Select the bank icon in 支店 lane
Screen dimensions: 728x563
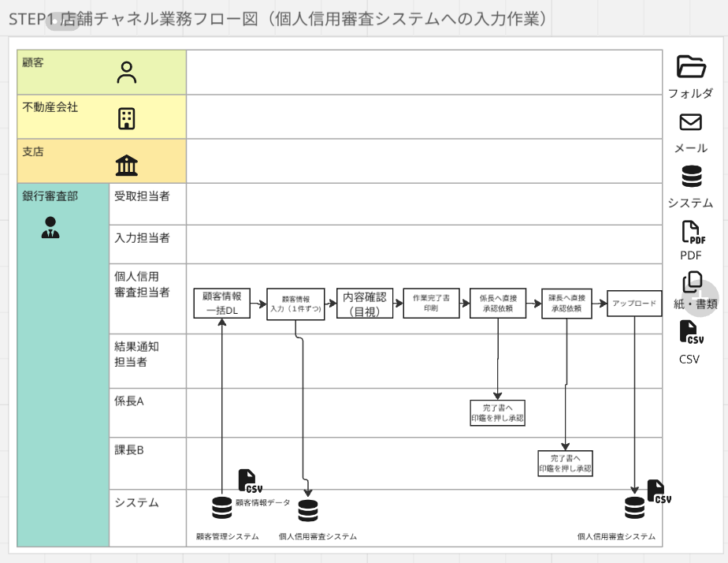click(126, 165)
